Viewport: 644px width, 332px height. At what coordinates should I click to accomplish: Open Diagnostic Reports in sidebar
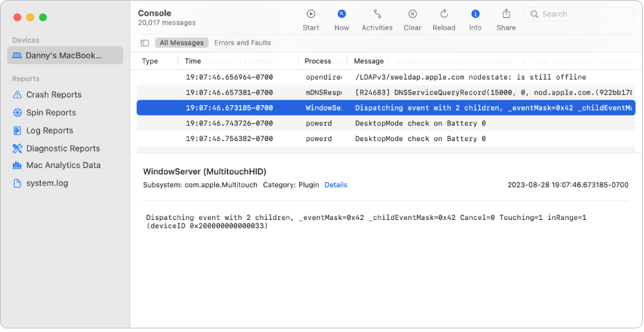pos(63,149)
